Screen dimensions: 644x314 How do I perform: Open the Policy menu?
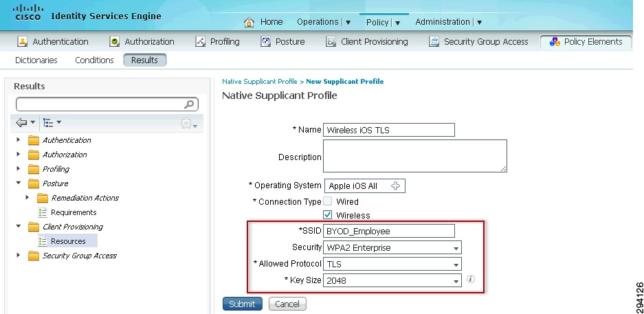point(383,22)
